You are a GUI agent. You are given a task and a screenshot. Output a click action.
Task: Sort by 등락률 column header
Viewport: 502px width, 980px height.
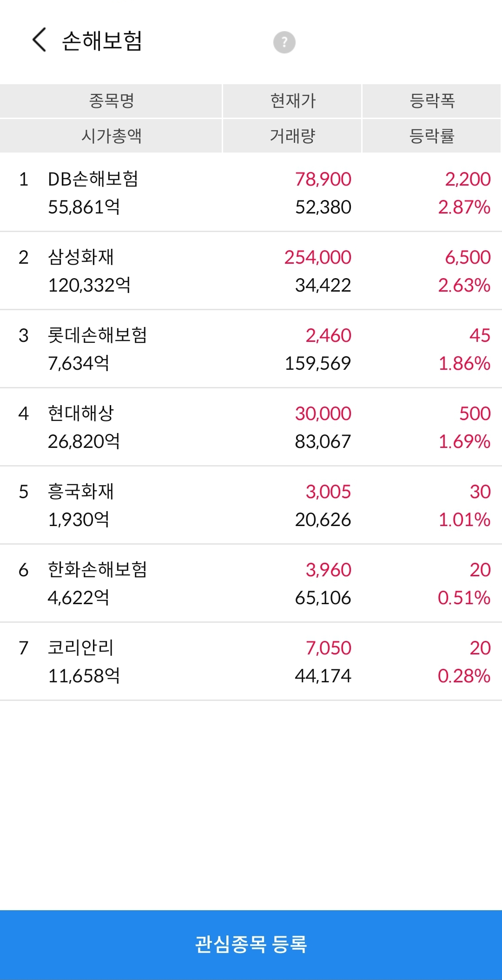click(432, 136)
